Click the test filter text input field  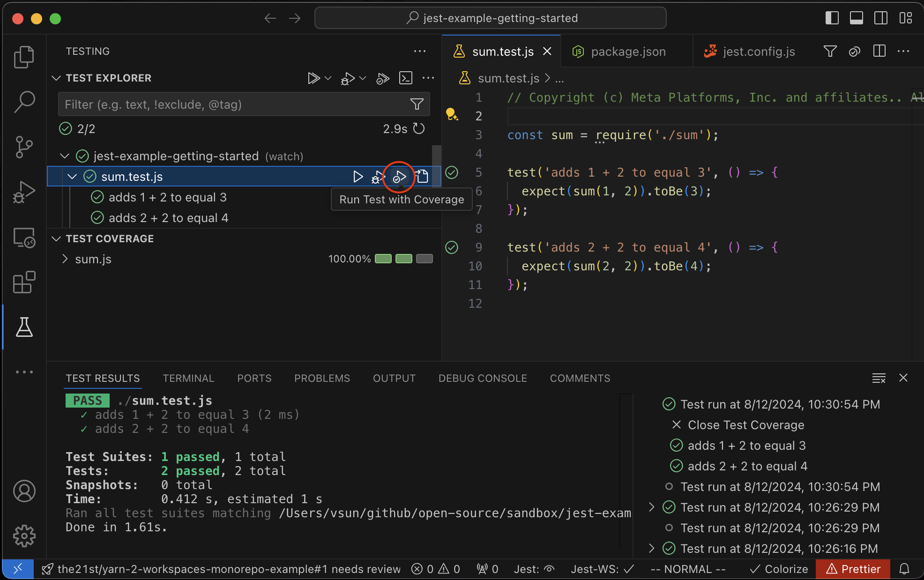(234, 104)
